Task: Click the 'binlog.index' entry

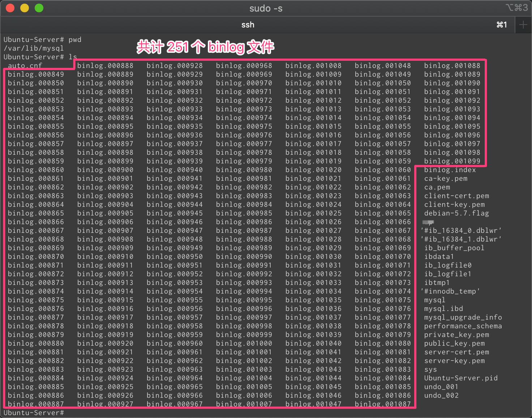Action: tap(450, 170)
